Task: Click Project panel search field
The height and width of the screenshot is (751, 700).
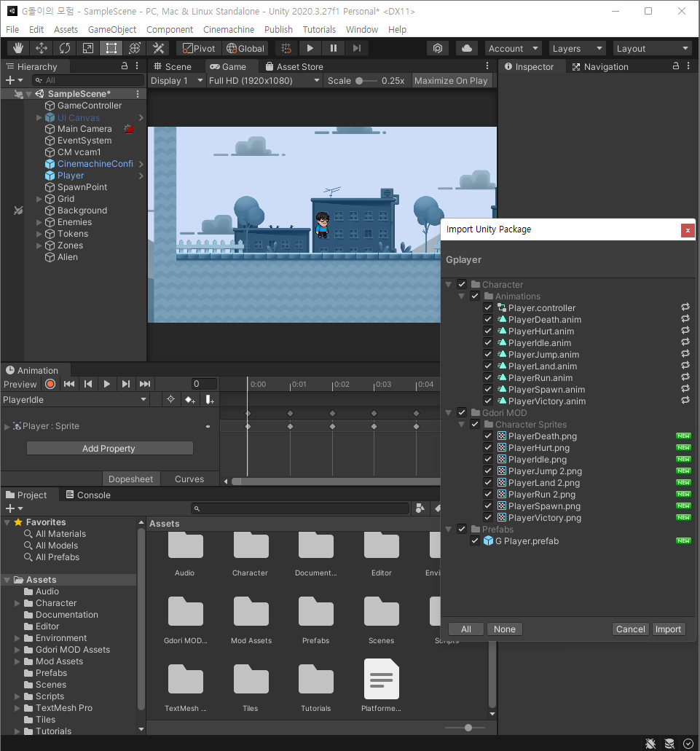Action: tap(300, 508)
